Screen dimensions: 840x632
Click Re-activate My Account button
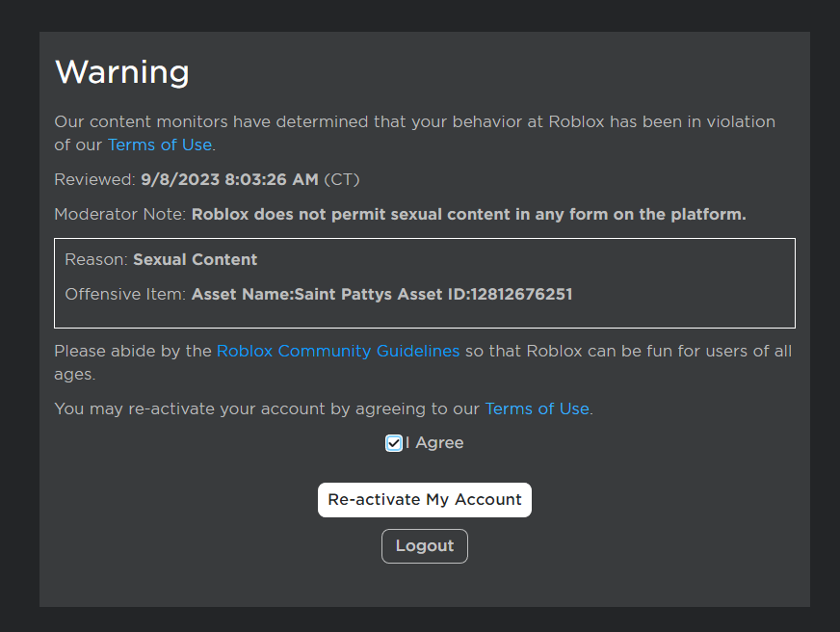click(x=424, y=500)
